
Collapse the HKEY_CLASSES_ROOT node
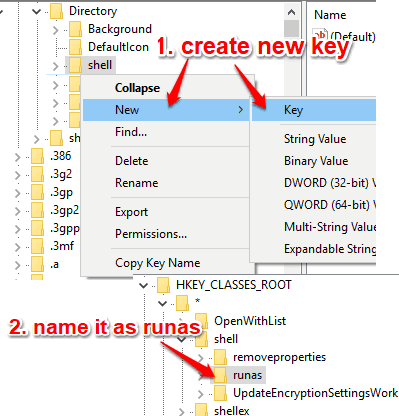144,286
